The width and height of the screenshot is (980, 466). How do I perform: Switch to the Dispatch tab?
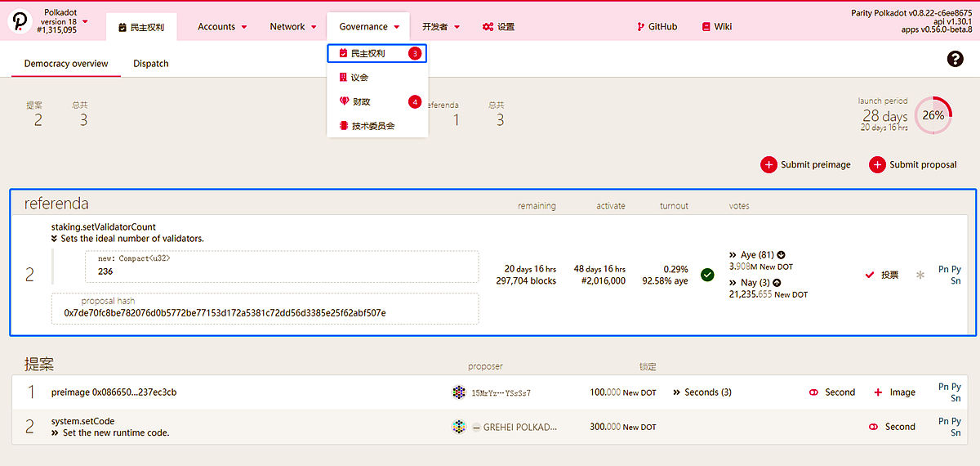pos(151,64)
